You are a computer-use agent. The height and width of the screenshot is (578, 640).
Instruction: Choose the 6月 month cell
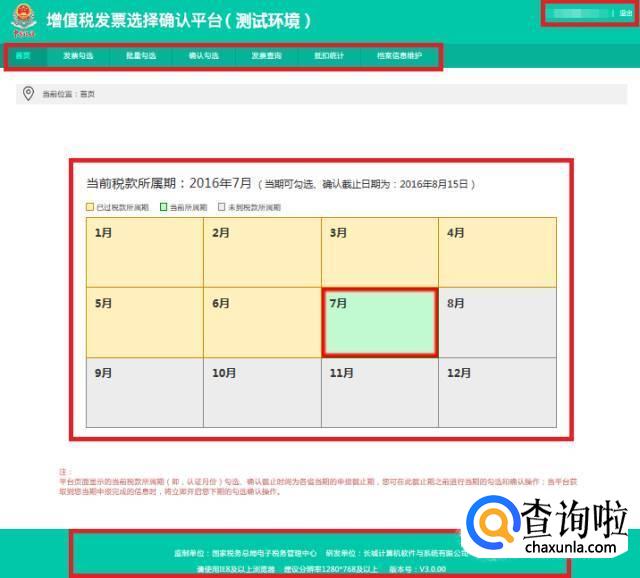pyautogui.click(x=262, y=323)
